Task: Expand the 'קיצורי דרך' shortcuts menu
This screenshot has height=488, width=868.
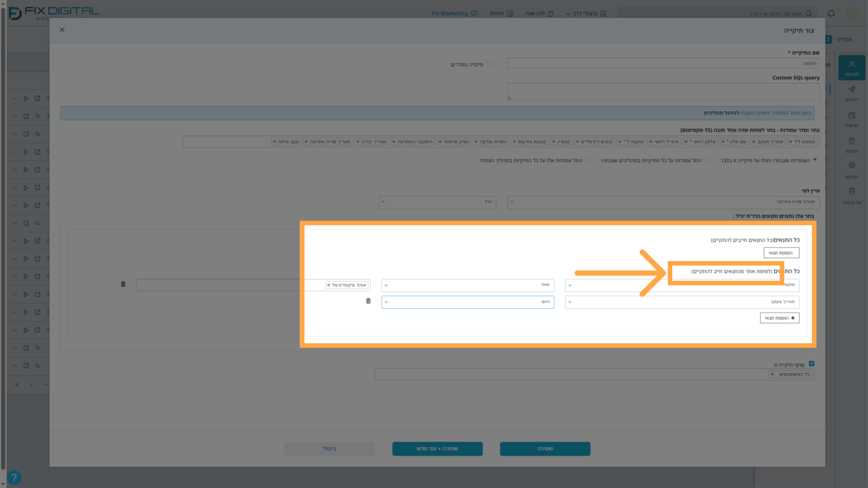Action: tap(585, 14)
